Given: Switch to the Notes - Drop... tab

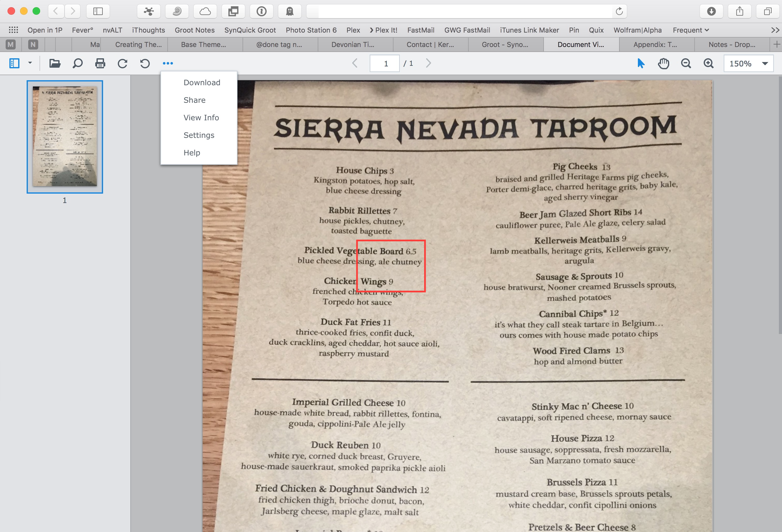Looking at the screenshot, I should (732, 44).
